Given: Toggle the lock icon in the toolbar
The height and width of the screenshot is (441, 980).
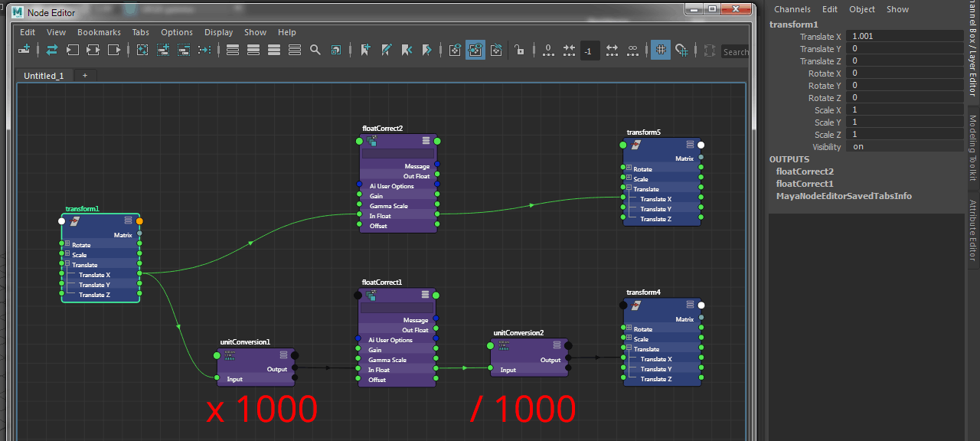Looking at the screenshot, I should (x=518, y=50).
